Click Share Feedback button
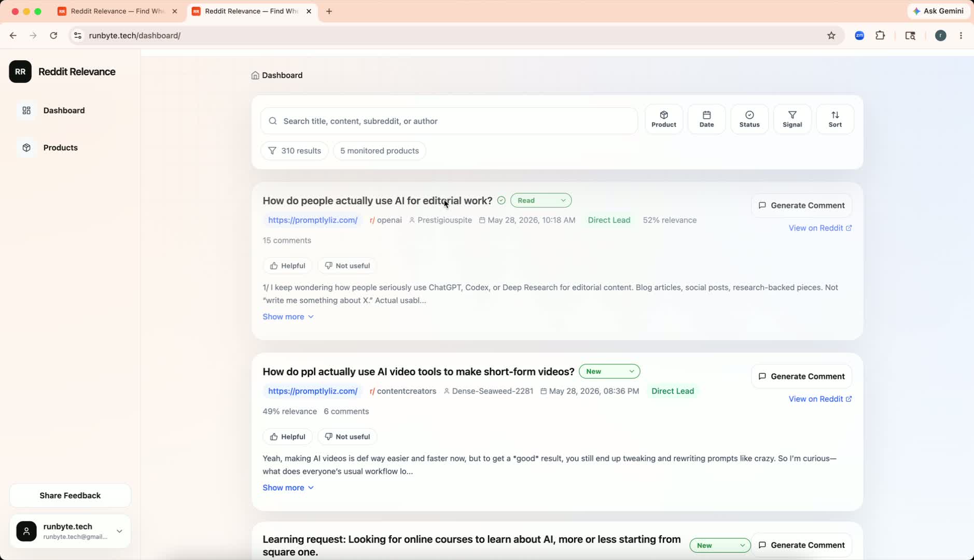Image resolution: width=974 pixels, height=560 pixels. 70,496
